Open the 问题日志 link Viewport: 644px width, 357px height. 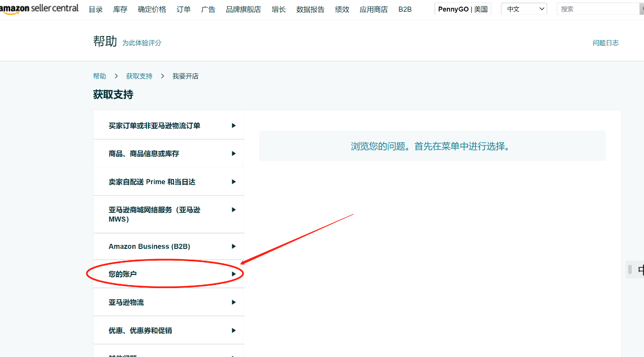(605, 43)
